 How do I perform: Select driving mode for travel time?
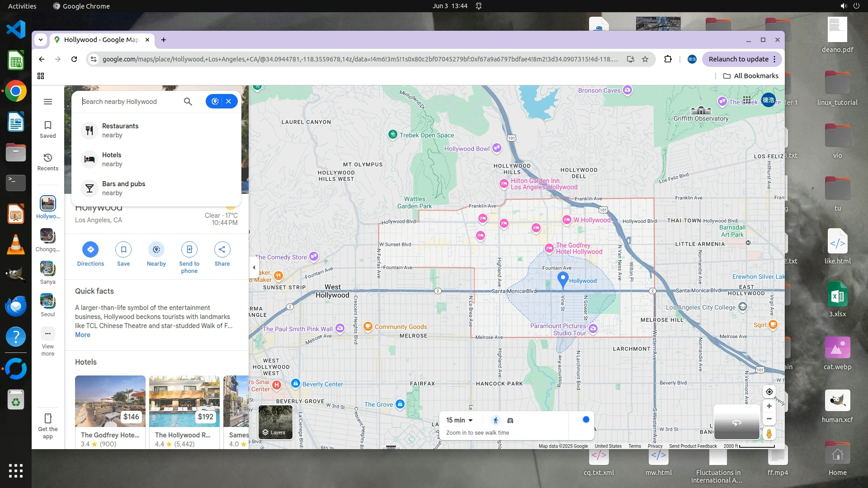click(510, 420)
